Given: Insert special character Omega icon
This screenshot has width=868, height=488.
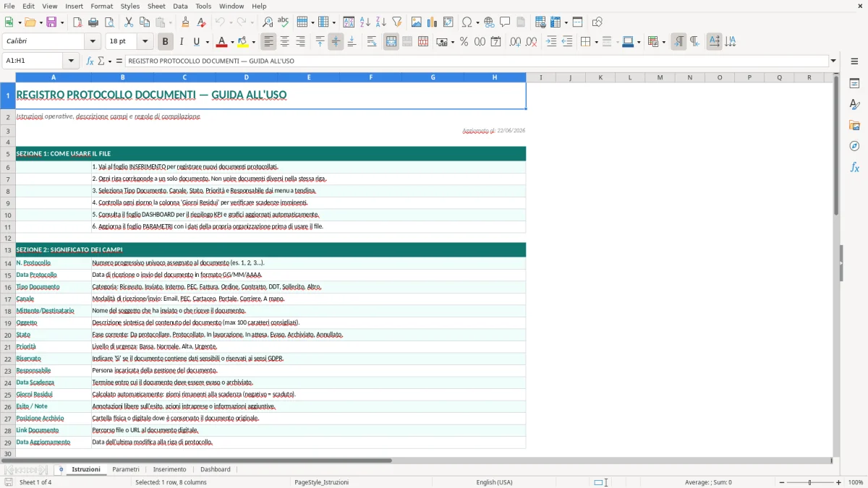Looking at the screenshot, I should 466,22.
